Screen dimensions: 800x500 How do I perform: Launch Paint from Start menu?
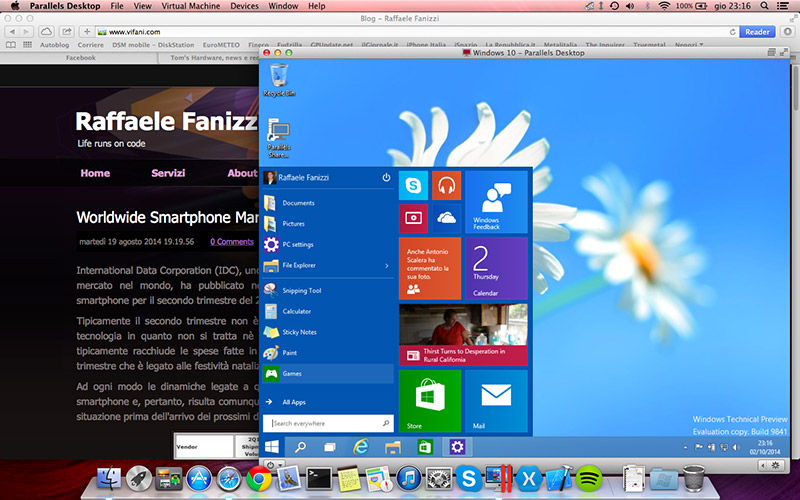pos(328,353)
